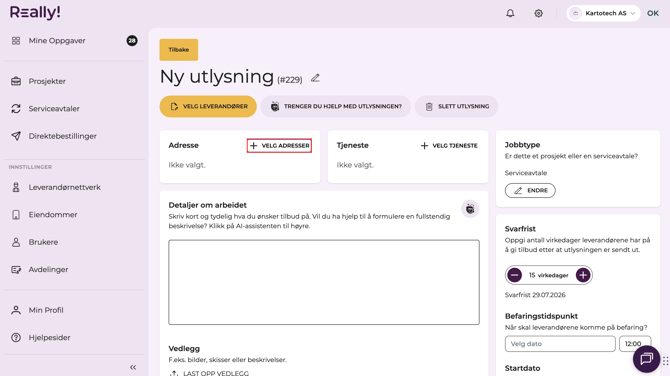
Task: Collapse the sidebar with double chevron
Action: point(133,367)
